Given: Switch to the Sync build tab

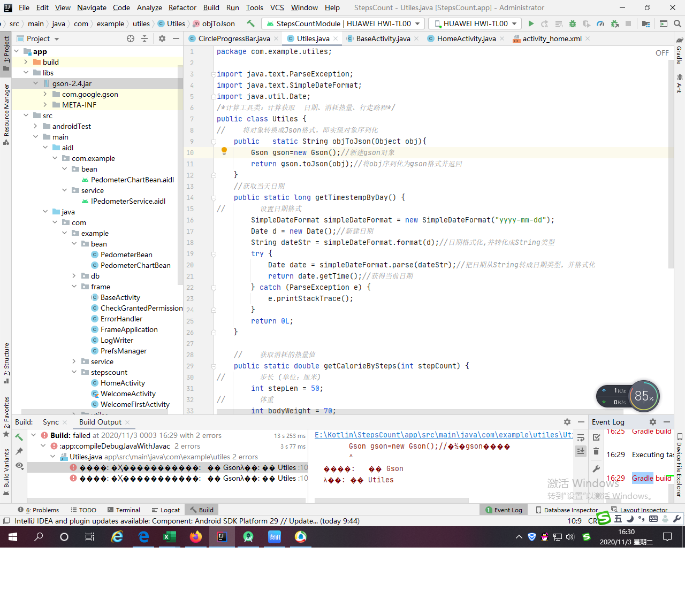Looking at the screenshot, I should pyautogui.click(x=51, y=422).
